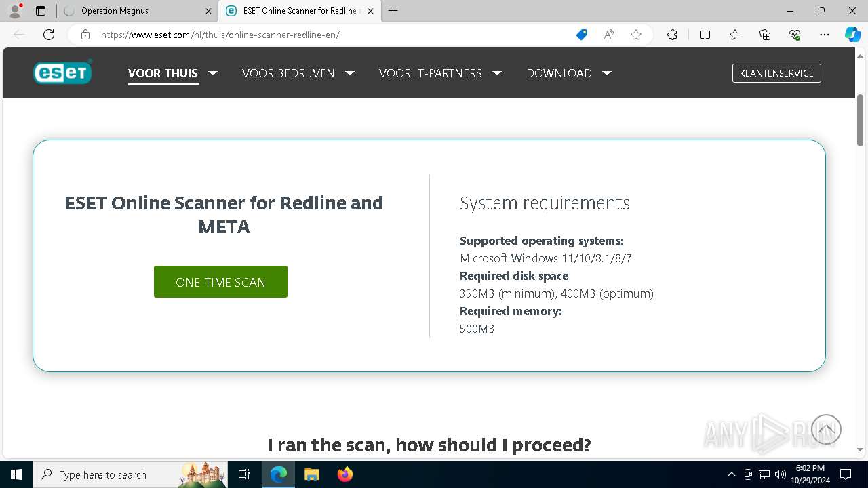
Task: Activate Read aloud icon
Action: tap(609, 35)
